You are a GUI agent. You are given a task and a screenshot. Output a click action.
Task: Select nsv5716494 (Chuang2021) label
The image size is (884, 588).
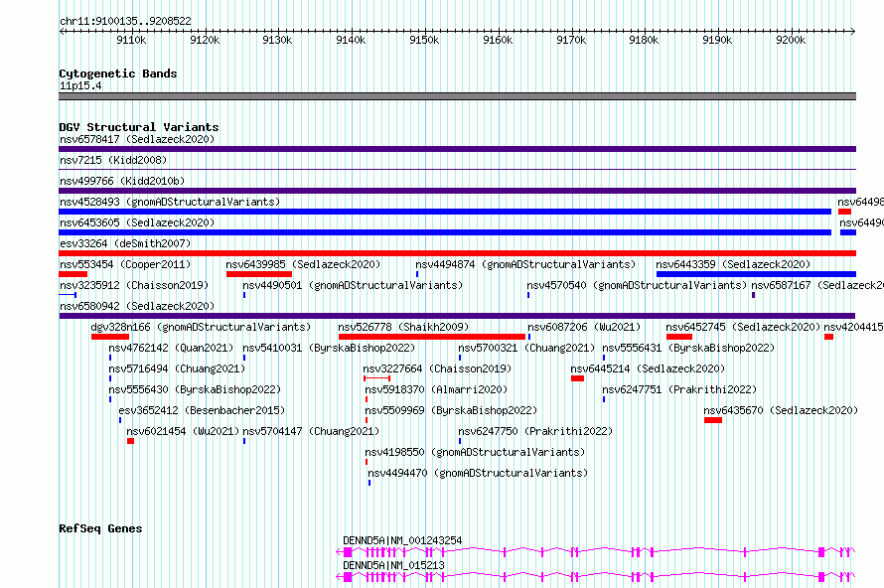point(177,368)
